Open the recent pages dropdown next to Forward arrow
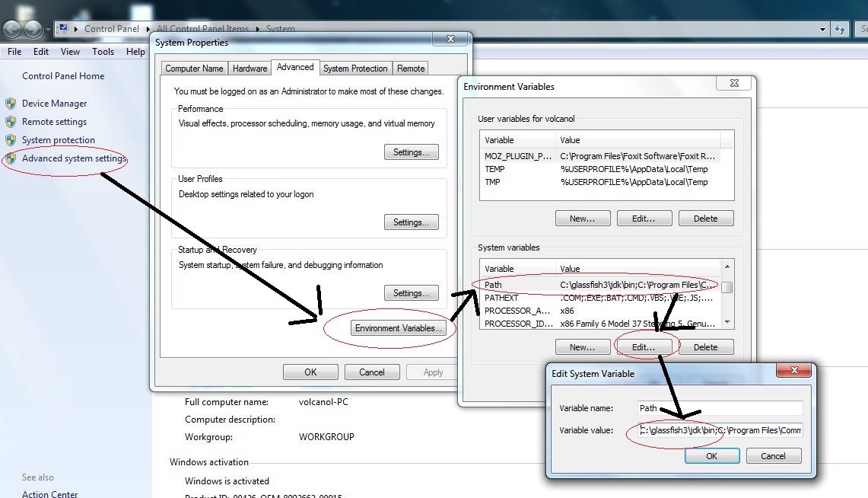This screenshot has height=498, width=868. pyautogui.click(x=48, y=29)
